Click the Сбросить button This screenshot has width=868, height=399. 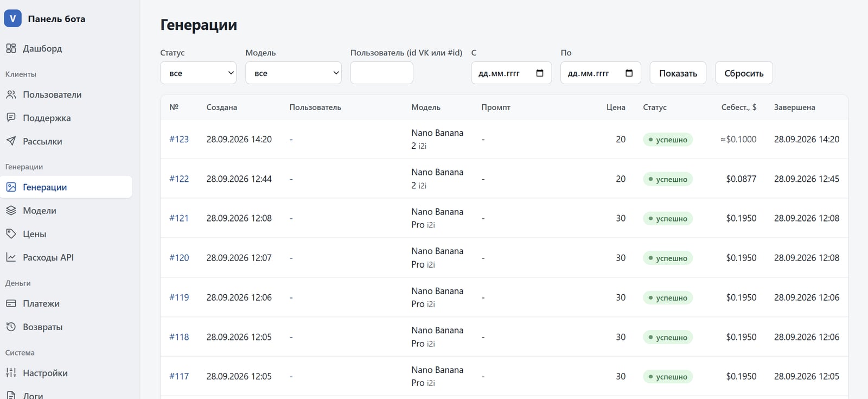(744, 73)
